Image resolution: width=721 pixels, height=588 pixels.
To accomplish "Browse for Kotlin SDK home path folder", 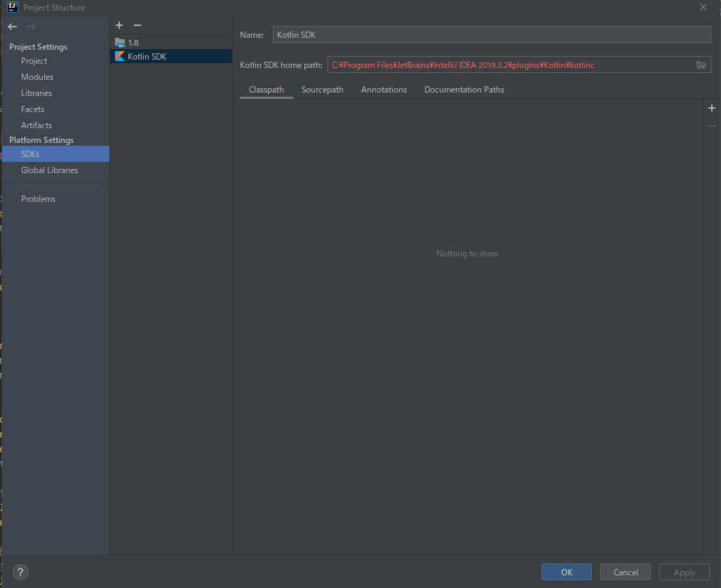I will tap(701, 64).
